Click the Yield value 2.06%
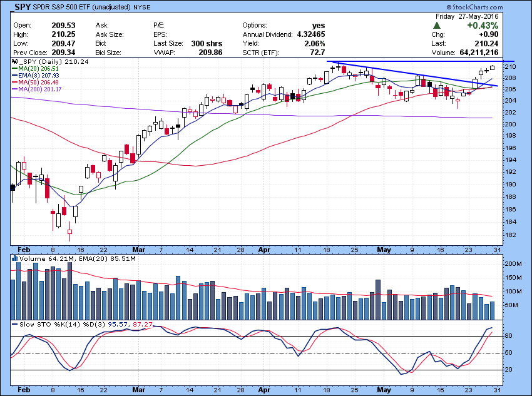532x396 pixels. click(x=315, y=43)
